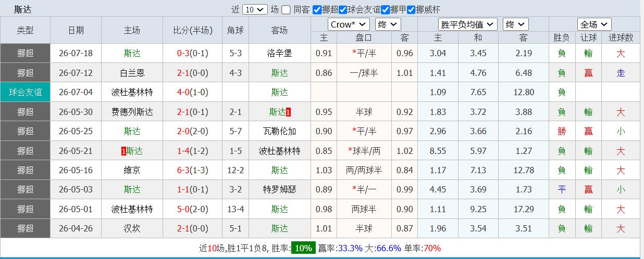Click the red card badge before 斯达 on 26-05-21

[123, 151]
